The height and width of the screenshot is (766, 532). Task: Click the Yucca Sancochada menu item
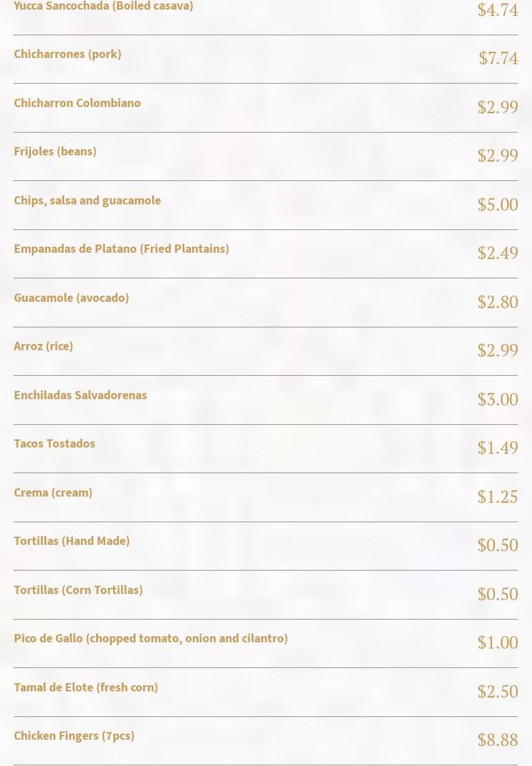(x=104, y=6)
